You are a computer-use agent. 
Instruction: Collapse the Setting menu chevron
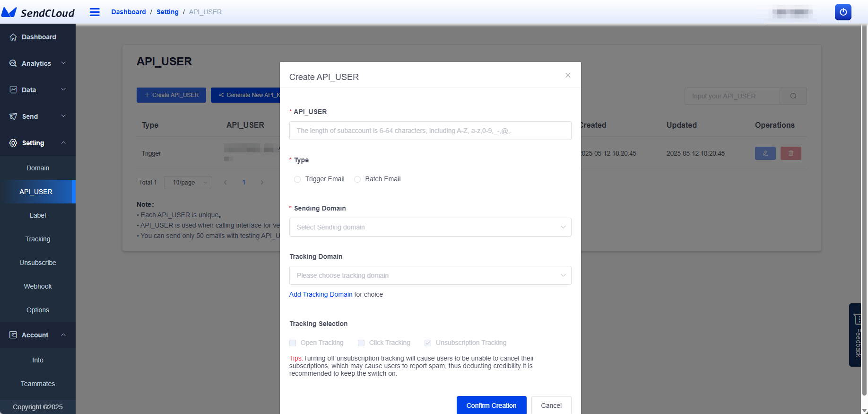tap(63, 142)
